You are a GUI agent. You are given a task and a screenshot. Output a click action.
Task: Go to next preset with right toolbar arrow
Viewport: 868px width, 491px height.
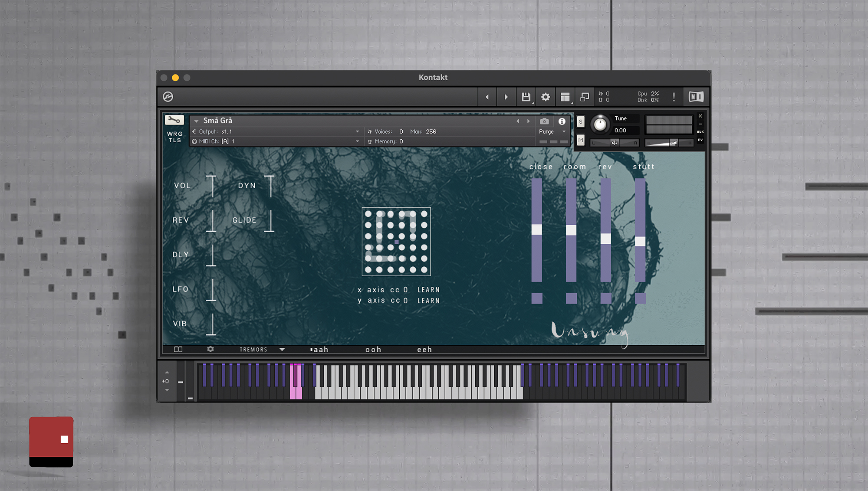point(506,97)
